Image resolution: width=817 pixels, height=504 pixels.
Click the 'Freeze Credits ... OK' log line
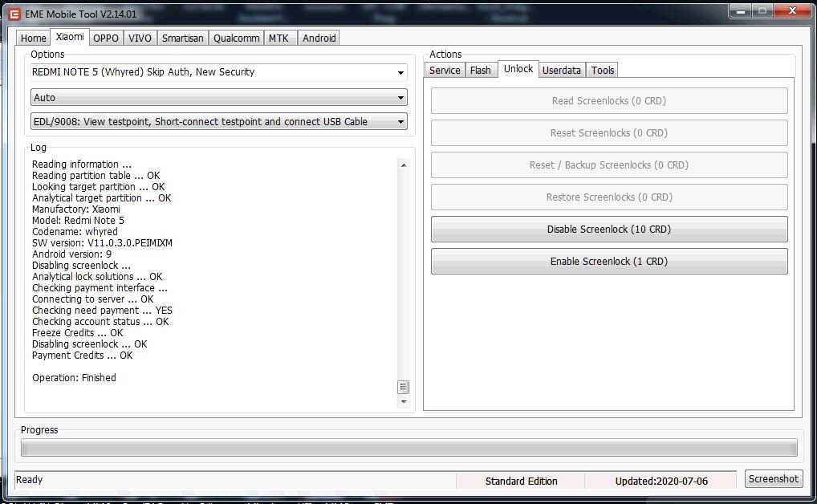[x=78, y=333]
